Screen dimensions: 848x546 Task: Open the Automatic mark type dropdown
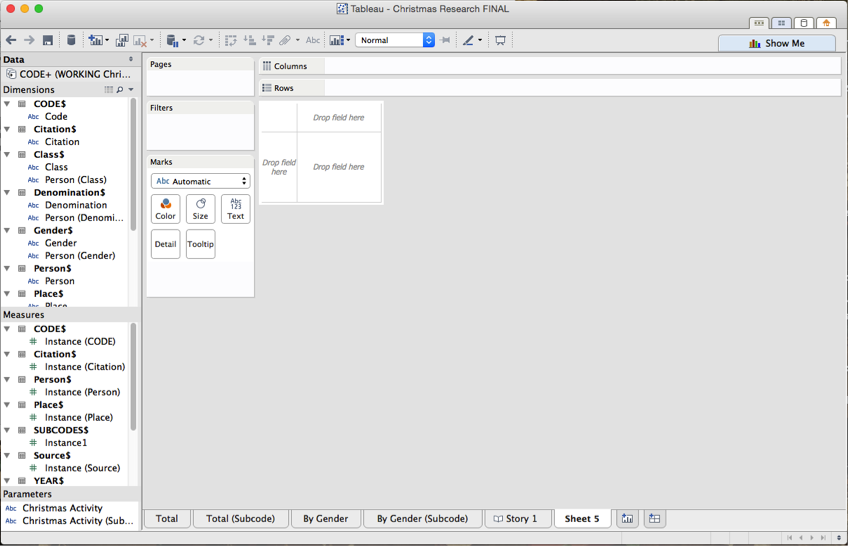[201, 181]
